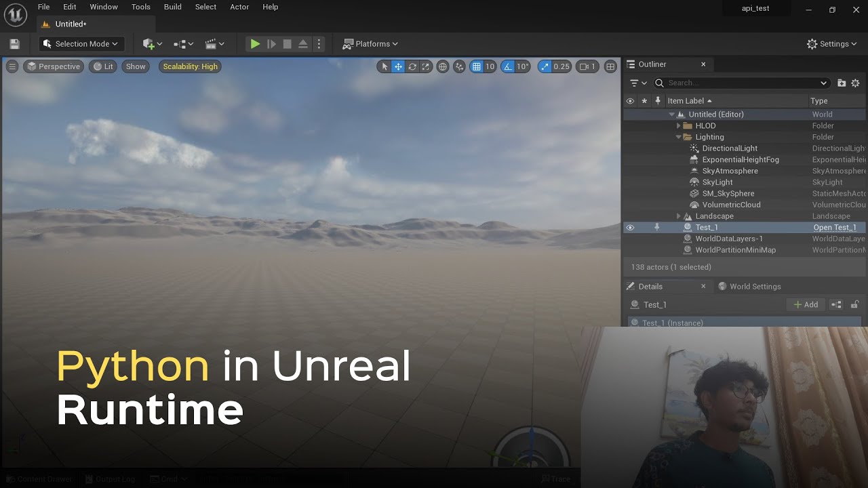Open the Platforms dropdown
The height and width of the screenshot is (488, 868).
coord(370,44)
